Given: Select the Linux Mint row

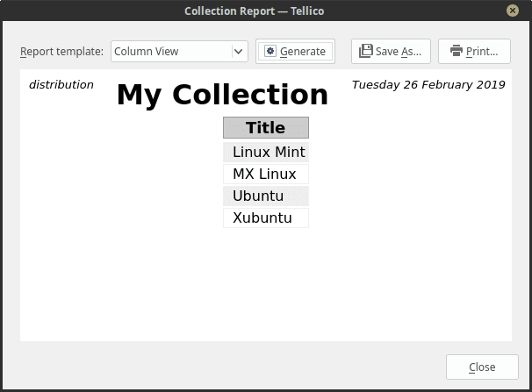Looking at the screenshot, I should pos(266,152).
